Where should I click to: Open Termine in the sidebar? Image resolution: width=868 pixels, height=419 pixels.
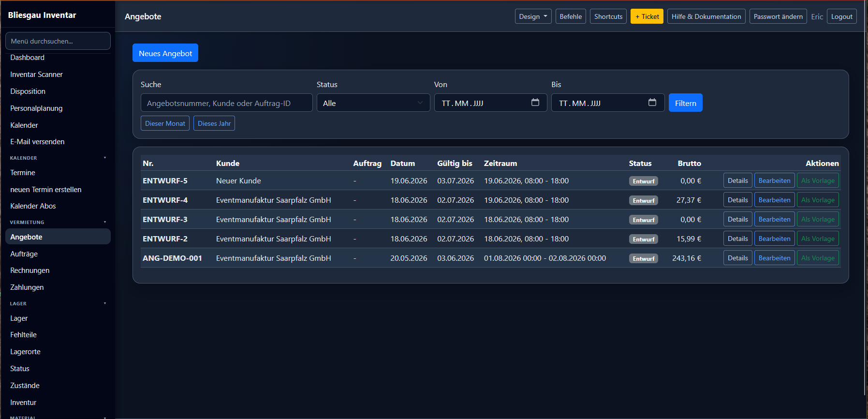[x=58, y=173]
